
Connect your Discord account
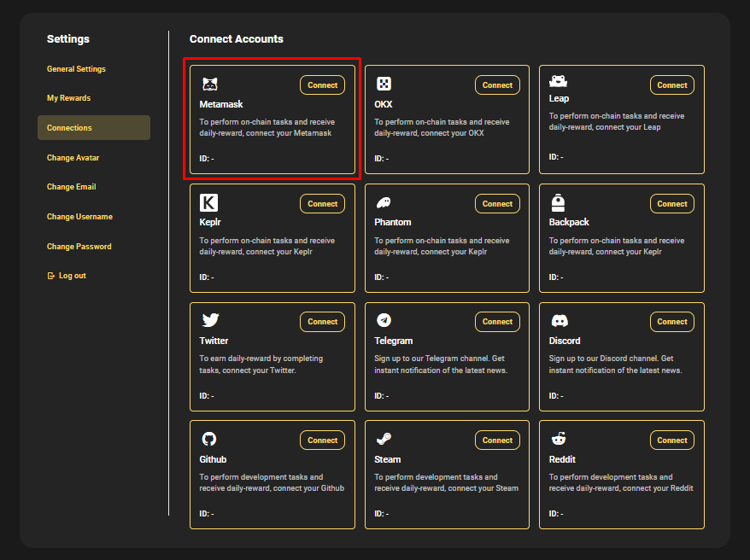pyautogui.click(x=672, y=322)
